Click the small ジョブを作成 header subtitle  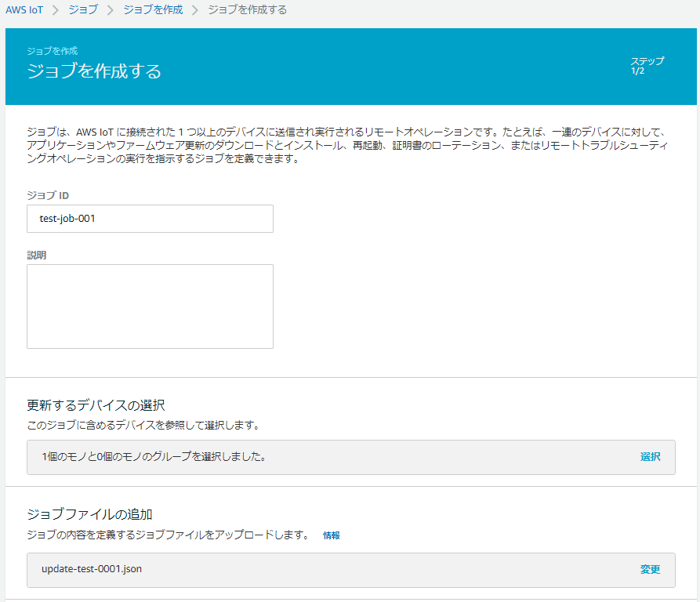coord(52,51)
